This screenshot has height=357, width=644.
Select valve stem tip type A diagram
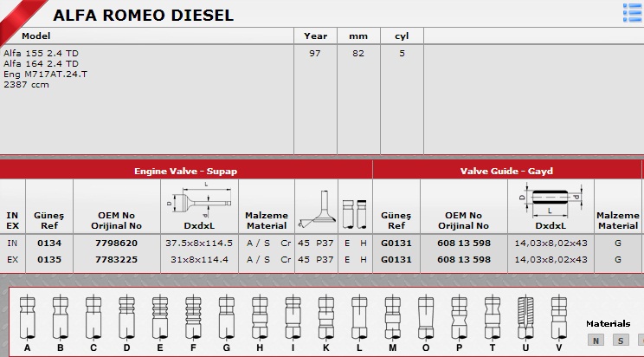tap(27, 316)
